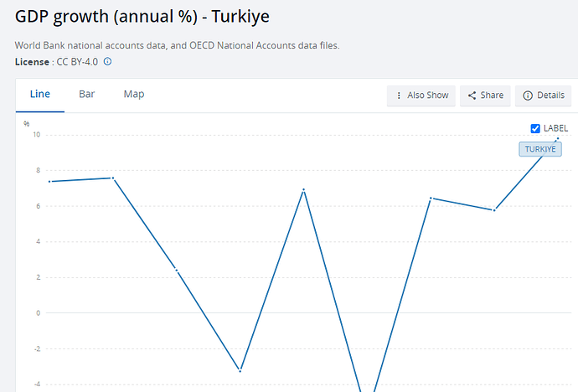Click the share arrow icon
578x392 pixels.
[472, 95]
